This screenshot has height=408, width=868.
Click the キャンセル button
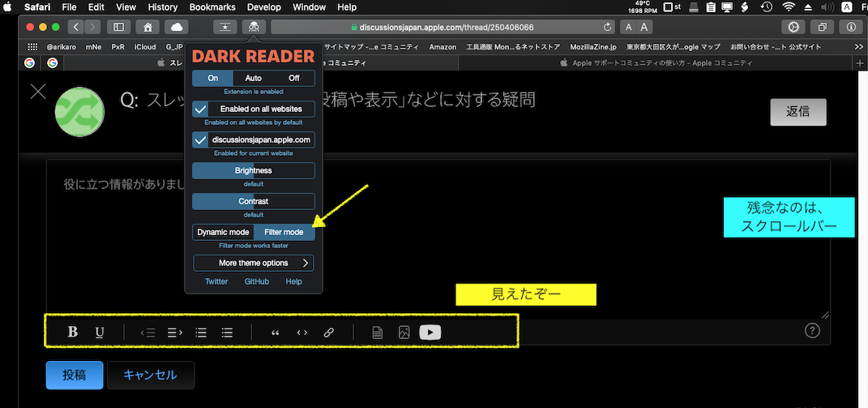coord(151,376)
